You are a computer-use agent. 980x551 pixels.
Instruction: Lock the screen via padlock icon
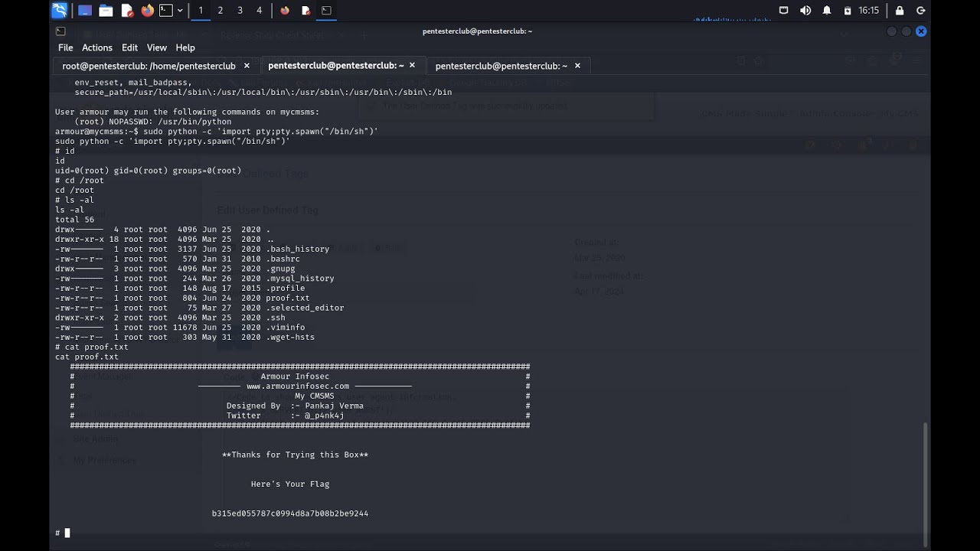click(x=900, y=11)
